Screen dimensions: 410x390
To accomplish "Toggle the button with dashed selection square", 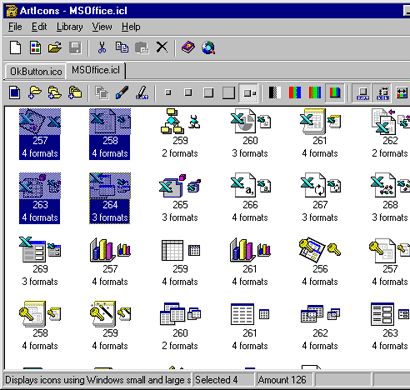I will [x=383, y=93].
